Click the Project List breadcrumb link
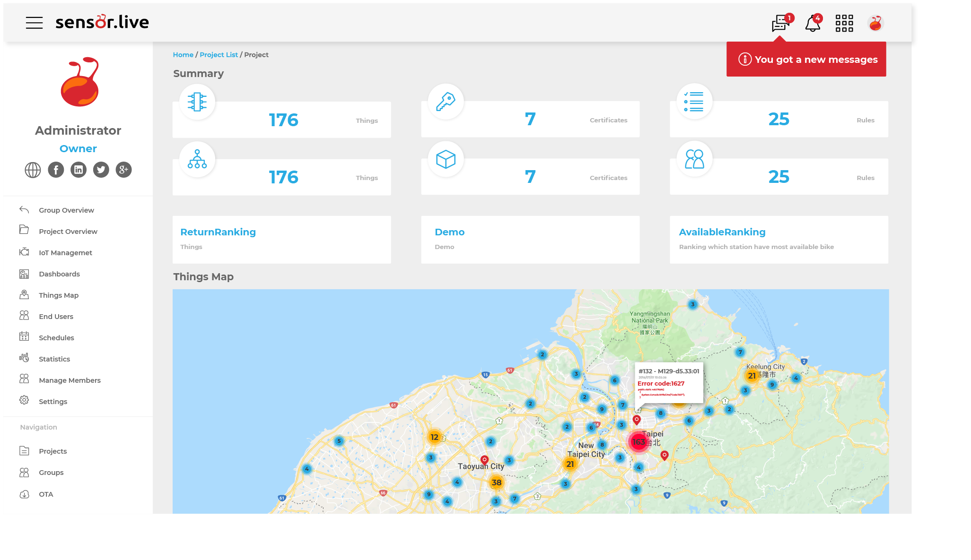Screen dimensions: 971x560 219,55
